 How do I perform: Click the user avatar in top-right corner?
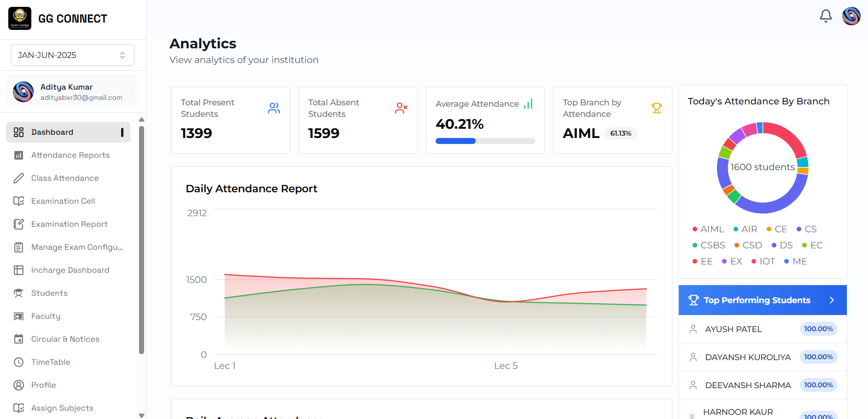851,16
